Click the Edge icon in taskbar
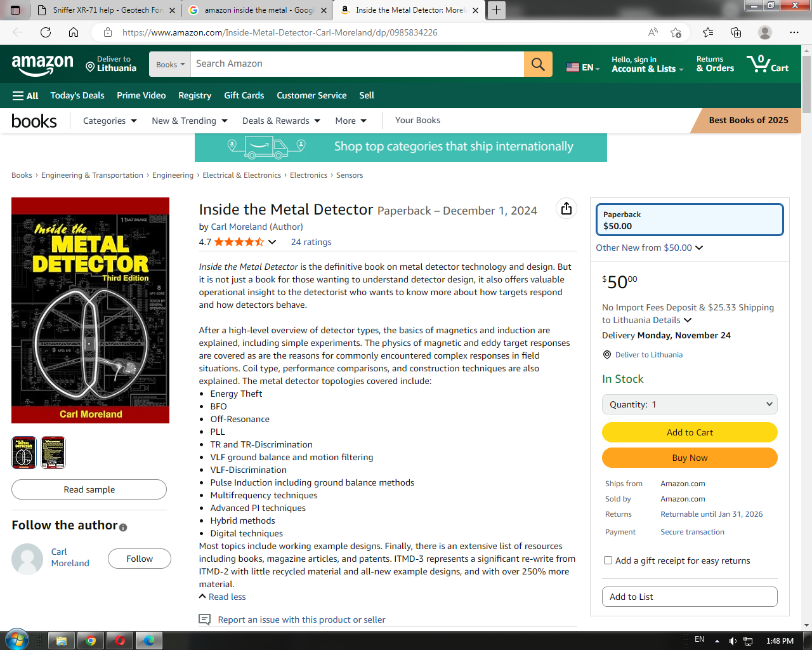The height and width of the screenshot is (650, 812). point(149,640)
